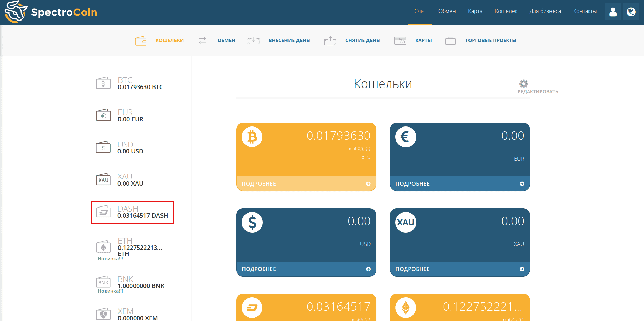Open the Карта top menu item

point(475,11)
